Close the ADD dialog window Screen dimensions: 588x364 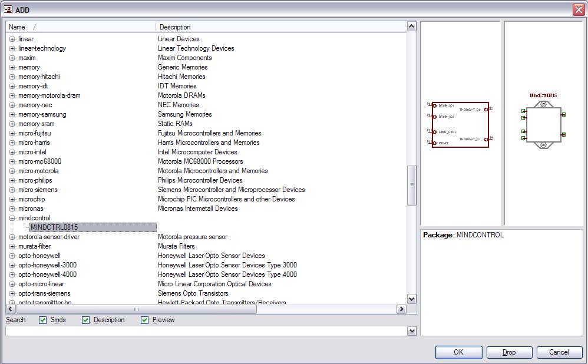click(x=578, y=10)
